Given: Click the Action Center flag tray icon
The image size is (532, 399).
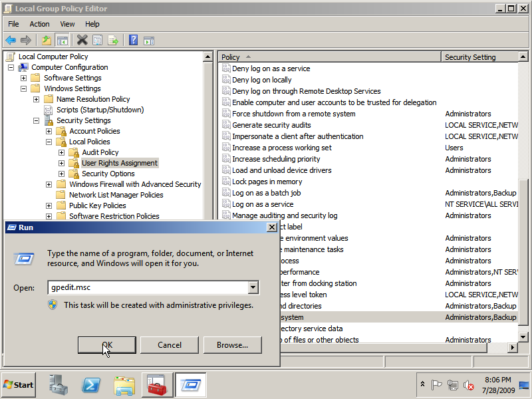Looking at the screenshot, I should pos(436,385).
